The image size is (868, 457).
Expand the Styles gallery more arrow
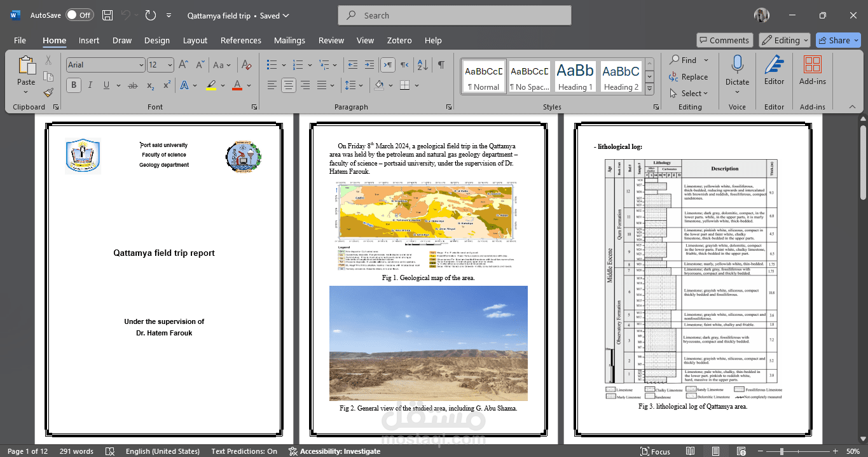coord(649,88)
